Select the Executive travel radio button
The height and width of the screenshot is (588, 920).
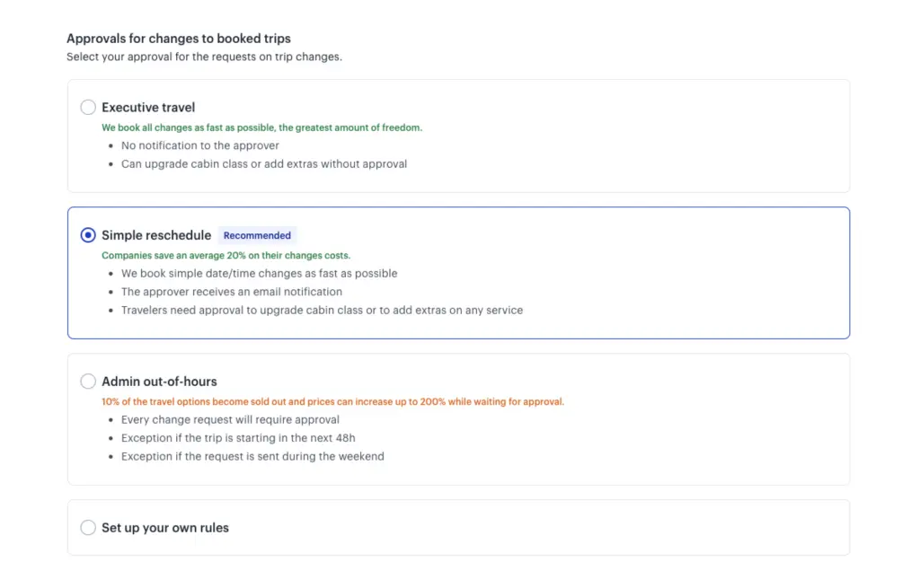pos(88,108)
